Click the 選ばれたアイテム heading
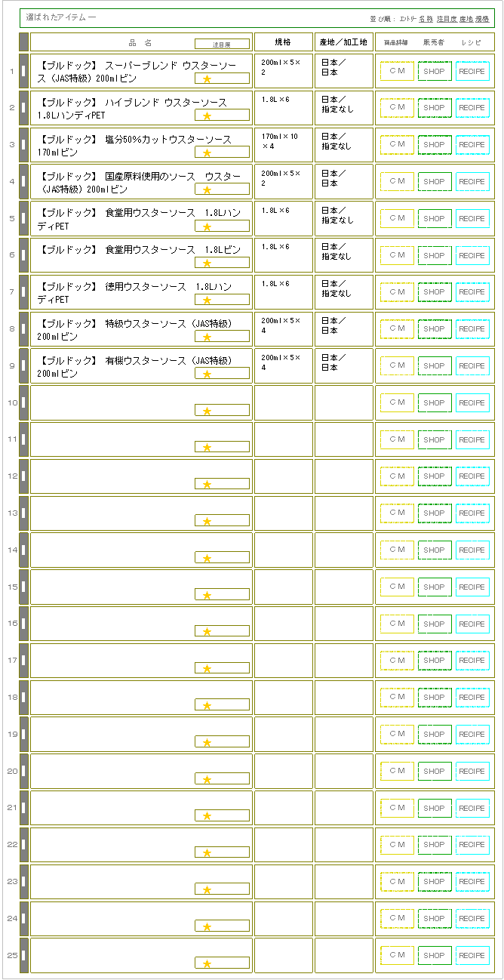 click(x=60, y=17)
